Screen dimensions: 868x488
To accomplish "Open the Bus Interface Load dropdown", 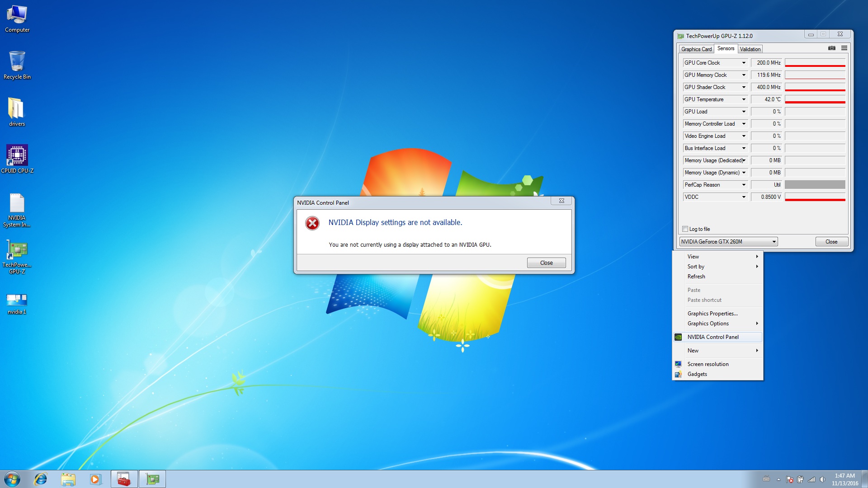I will pos(744,148).
